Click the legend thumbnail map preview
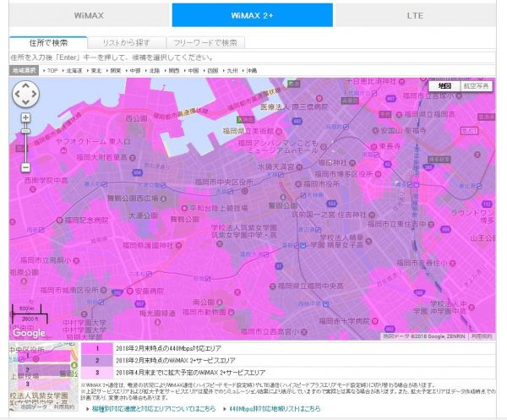 [43, 377]
